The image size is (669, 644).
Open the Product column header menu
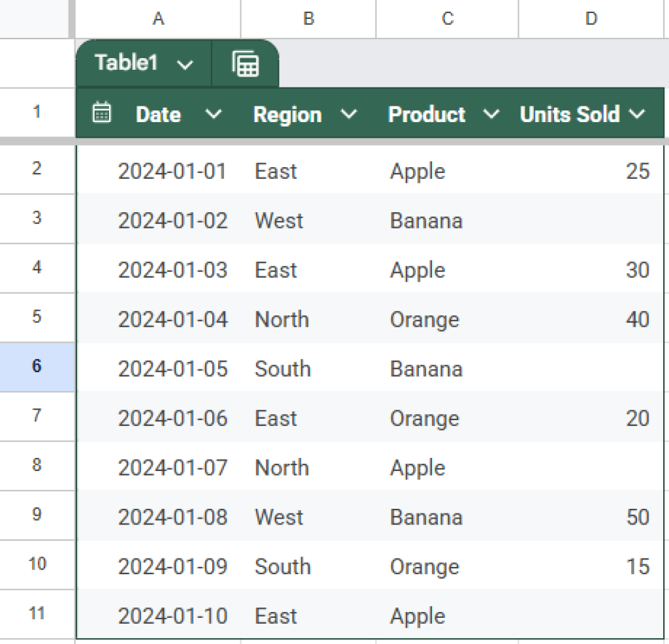tap(493, 114)
